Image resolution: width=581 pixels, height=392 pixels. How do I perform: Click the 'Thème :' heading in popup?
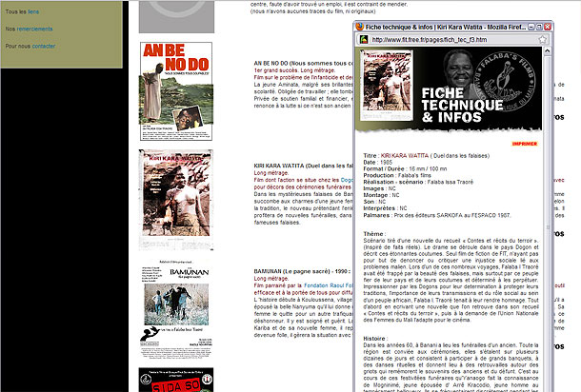(x=374, y=234)
